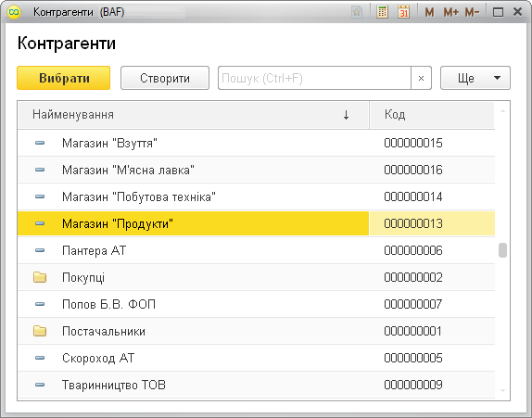532x418 pixels.
Task: Open the calendar icon in title bar
Action: pos(403,12)
